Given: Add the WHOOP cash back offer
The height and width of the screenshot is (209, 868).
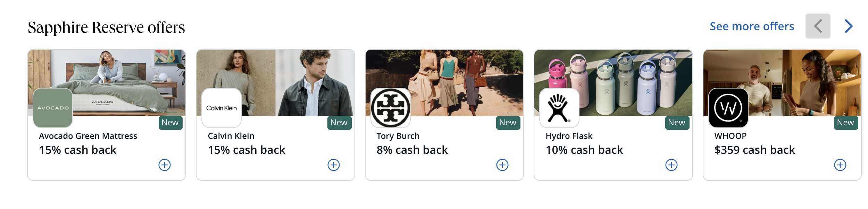Looking at the screenshot, I should tap(840, 165).
